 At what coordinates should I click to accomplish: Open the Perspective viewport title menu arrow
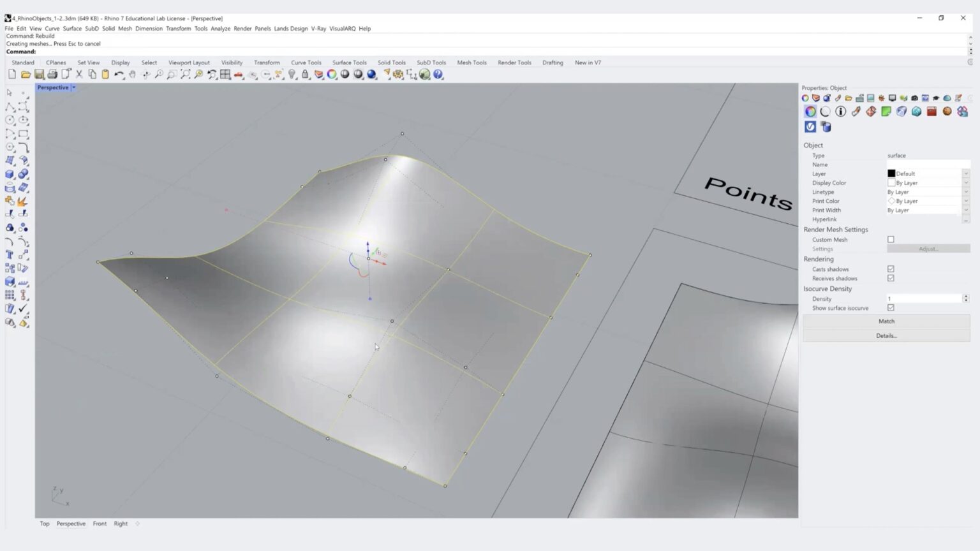tap(73, 87)
